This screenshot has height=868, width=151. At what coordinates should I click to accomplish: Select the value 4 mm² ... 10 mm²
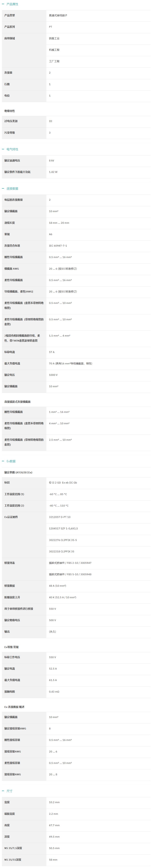click(x=59, y=424)
